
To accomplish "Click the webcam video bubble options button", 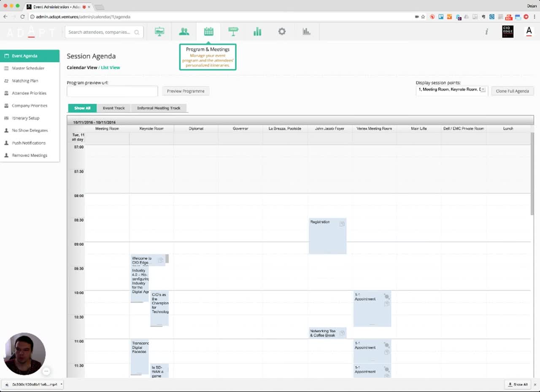I will [x=46, y=371].
